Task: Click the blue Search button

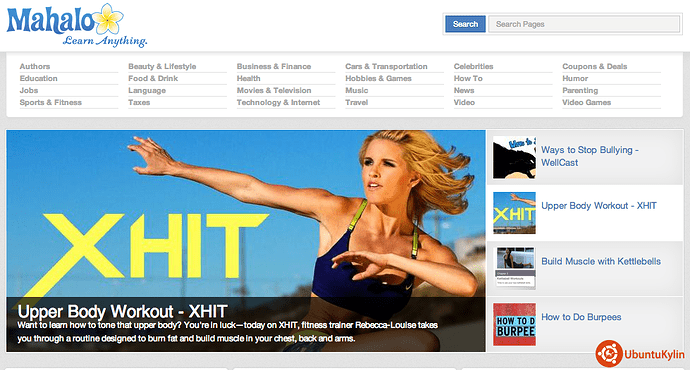Action: point(465,24)
